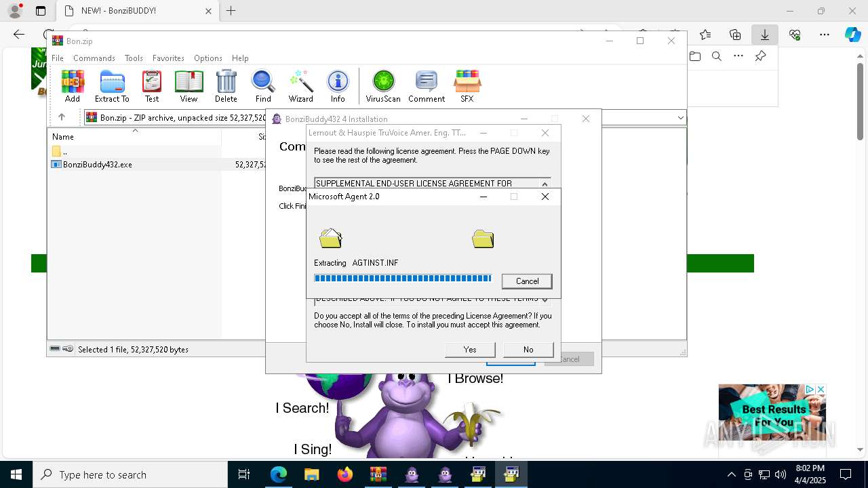Open Firefox from the taskbar

point(345,474)
